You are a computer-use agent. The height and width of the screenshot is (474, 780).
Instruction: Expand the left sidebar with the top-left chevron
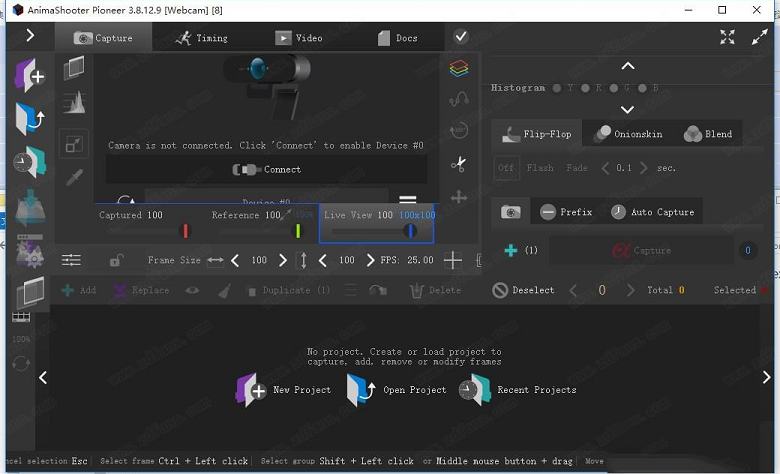click(30, 36)
